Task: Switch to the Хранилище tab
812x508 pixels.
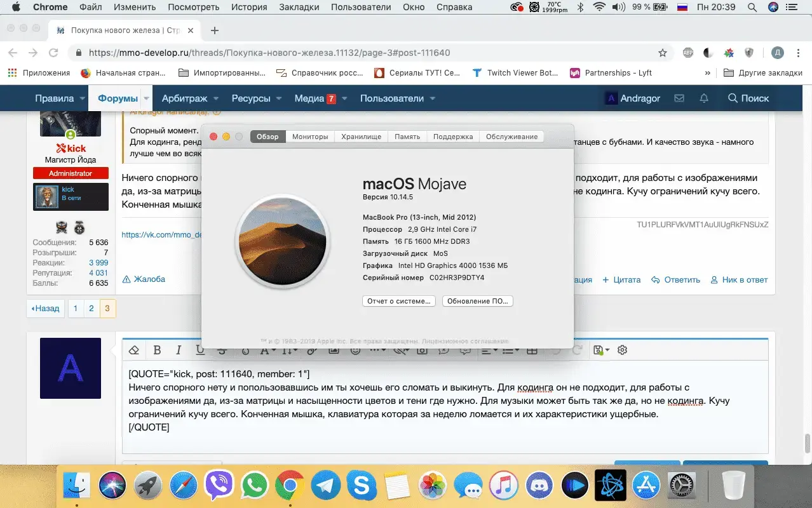Action: pyautogui.click(x=361, y=137)
